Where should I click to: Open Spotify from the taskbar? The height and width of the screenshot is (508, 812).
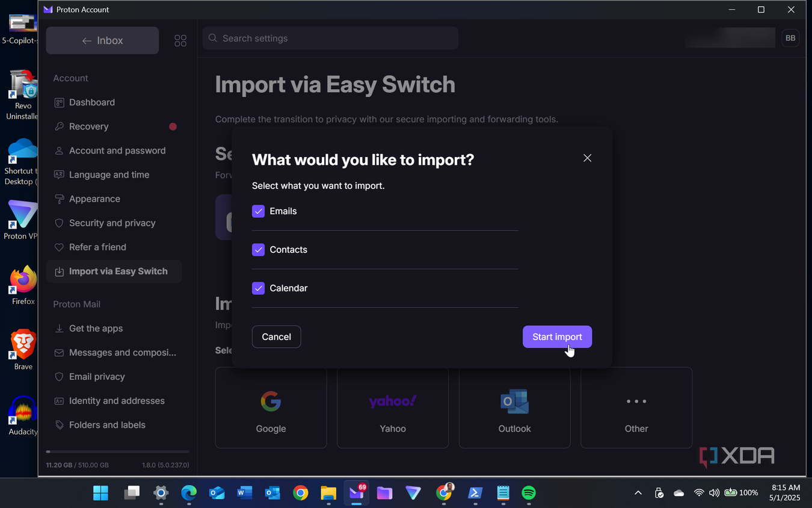tap(529, 493)
